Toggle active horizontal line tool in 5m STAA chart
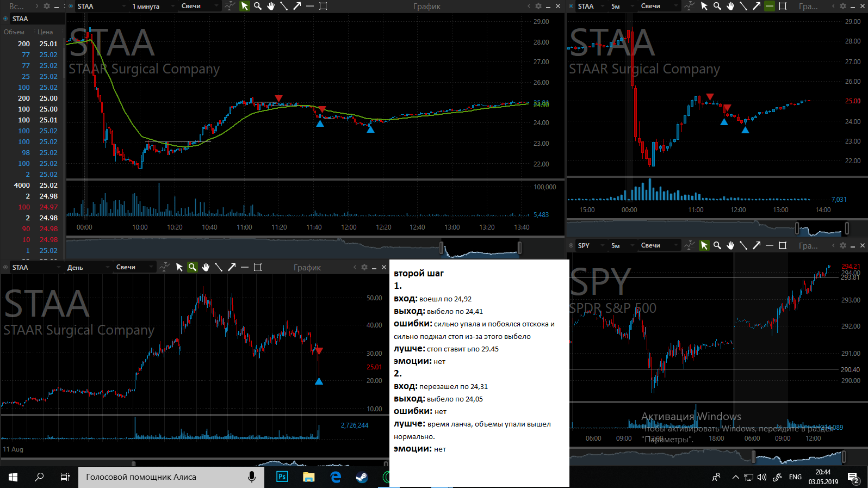 [770, 6]
